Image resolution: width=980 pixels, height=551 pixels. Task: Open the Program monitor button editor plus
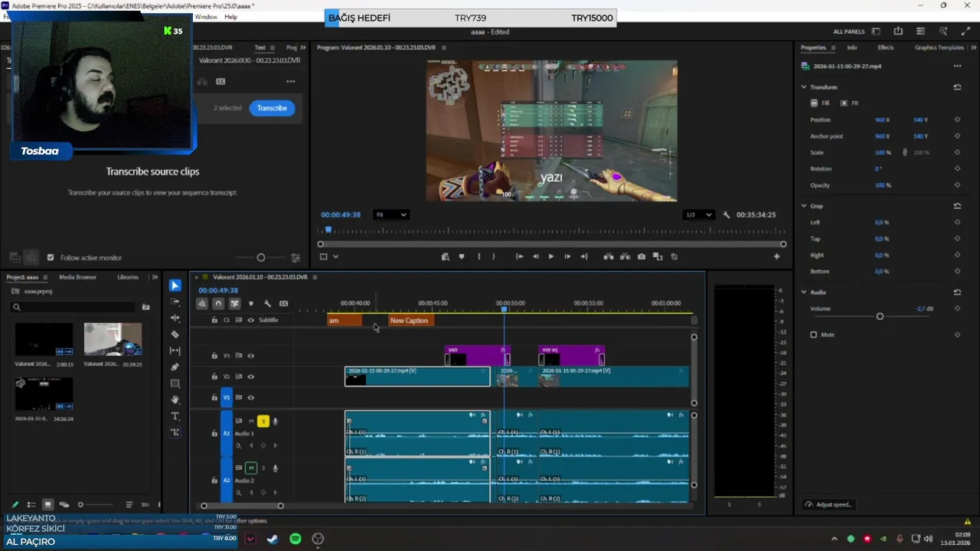click(x=776, y=256)
